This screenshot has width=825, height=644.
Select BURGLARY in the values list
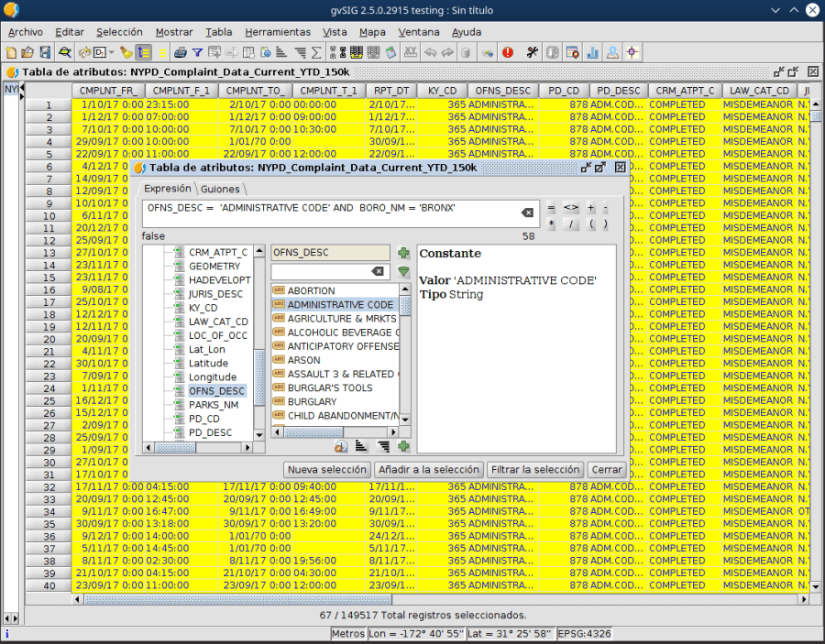point(312,401)
